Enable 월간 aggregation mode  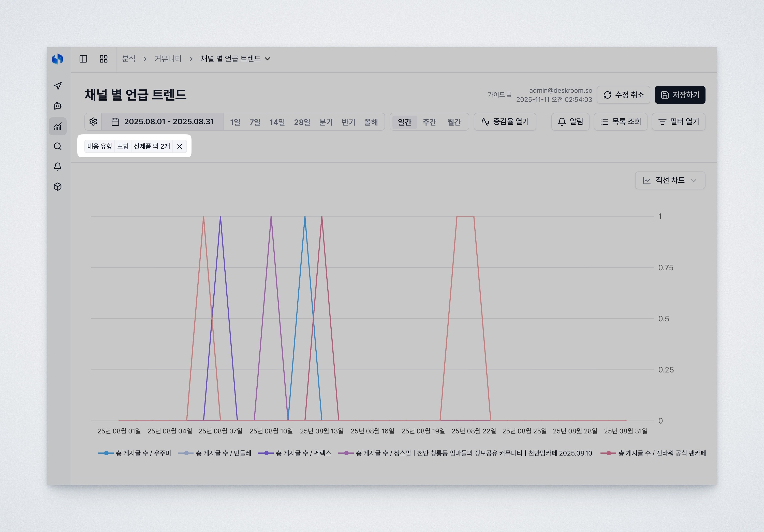click(x=454, y=122)
